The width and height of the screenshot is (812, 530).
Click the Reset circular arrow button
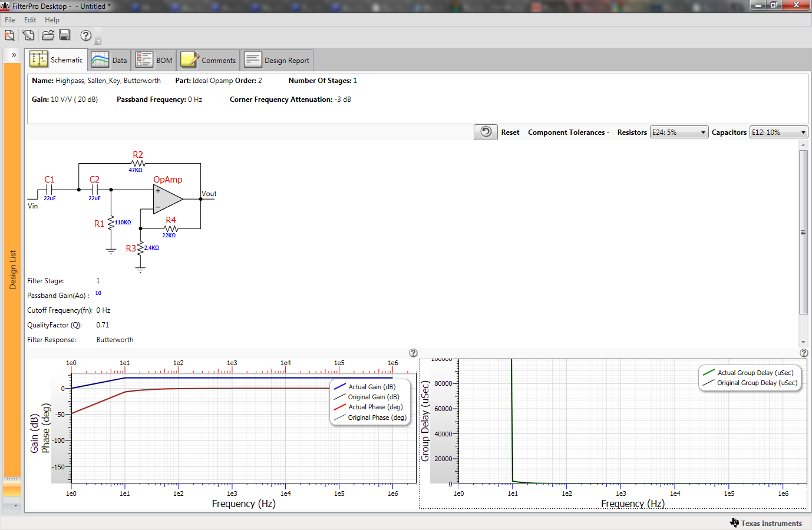(486, 132)
